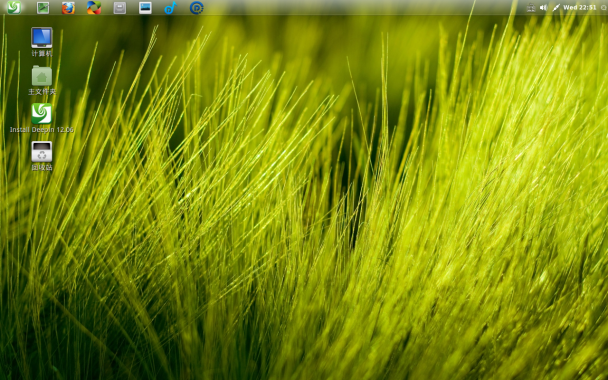Open the gray file manager panel icon
Screen dimensions: 608x380
coord(119,8)
